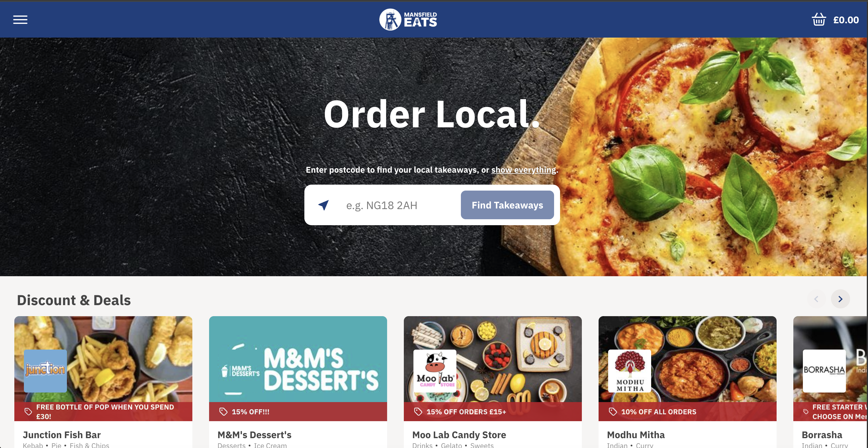Click the Mansfield Eats logo
This screenshot has width=868, height=448.
click(408, 19)
